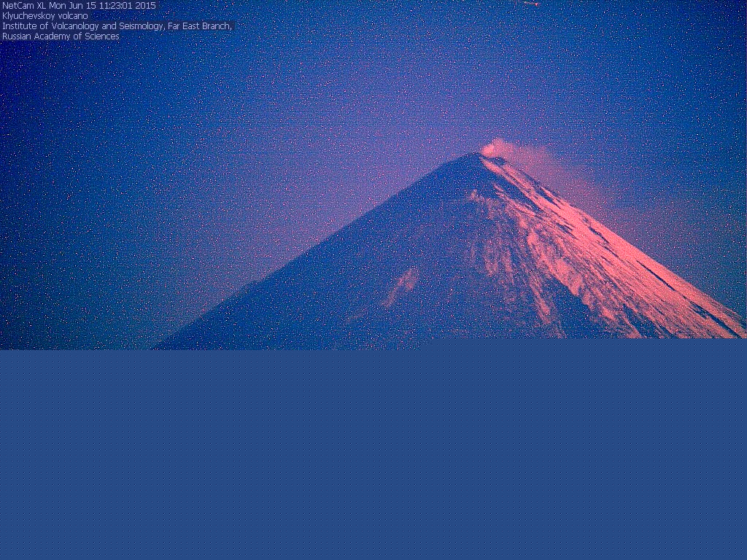Click the NetCam XL timestamp overlay line
747x560 pixels.
pos(79,6)
